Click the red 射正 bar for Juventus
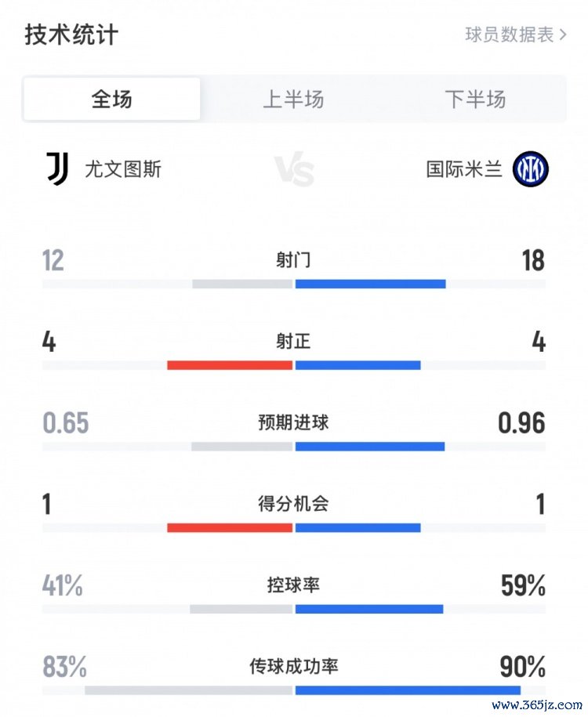The image size is (588, 717). pyautogui.click(x=230, y=365)
